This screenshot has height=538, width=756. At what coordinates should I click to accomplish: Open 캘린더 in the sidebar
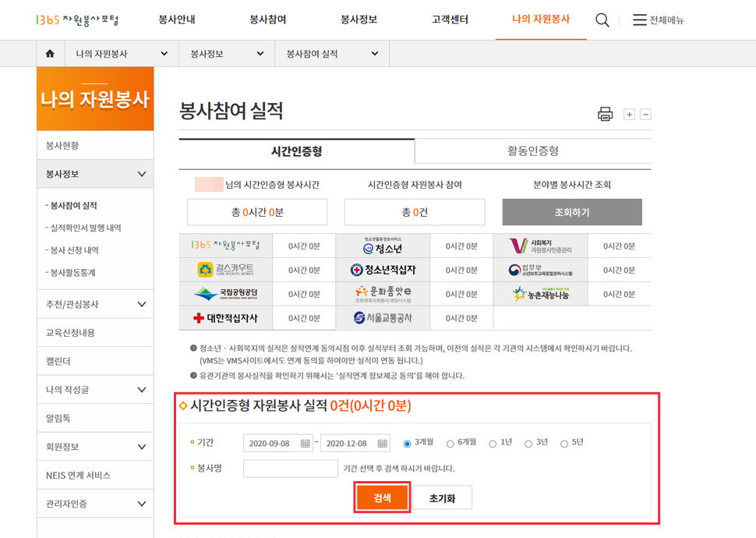pos(95,361)
